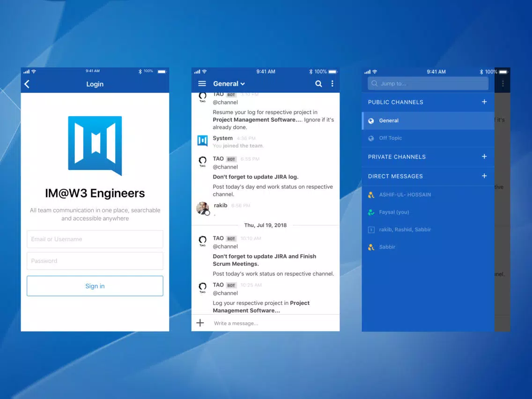Click the System sender name
Screen dimensions: 532x399
click(222, 138)
